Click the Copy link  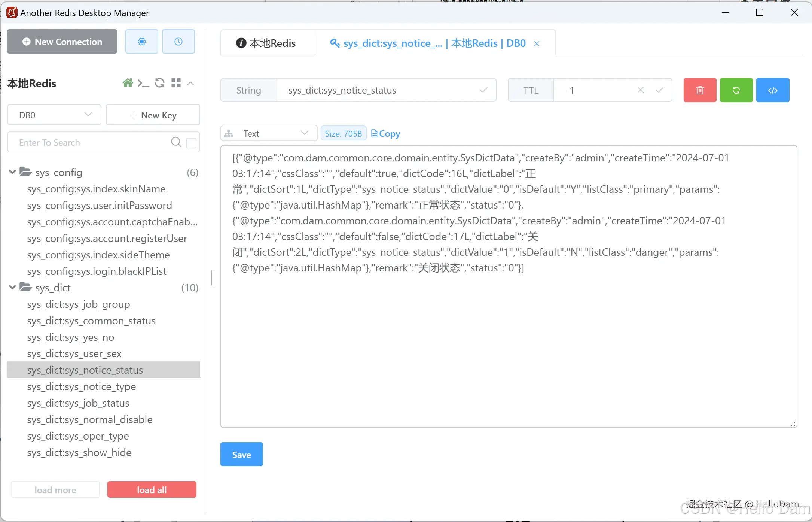386,134
